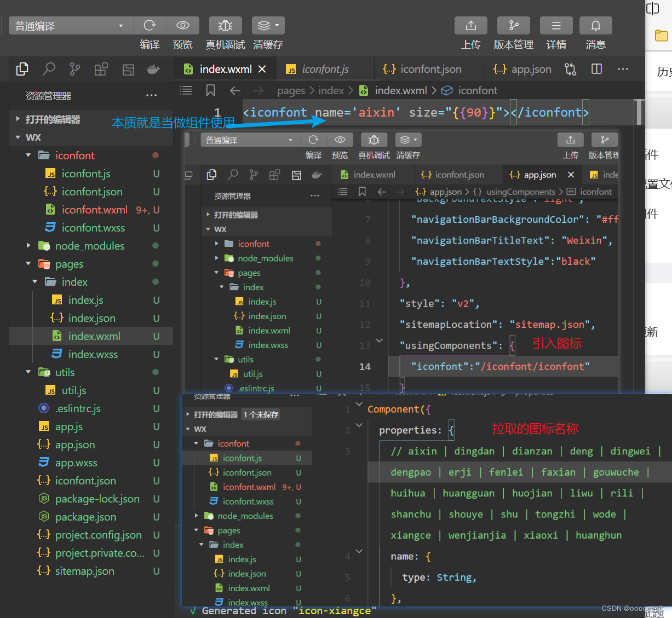Viewport: 672px width, 618px height.
Task: Open editor more actions ellipsis
Action: 623,69
